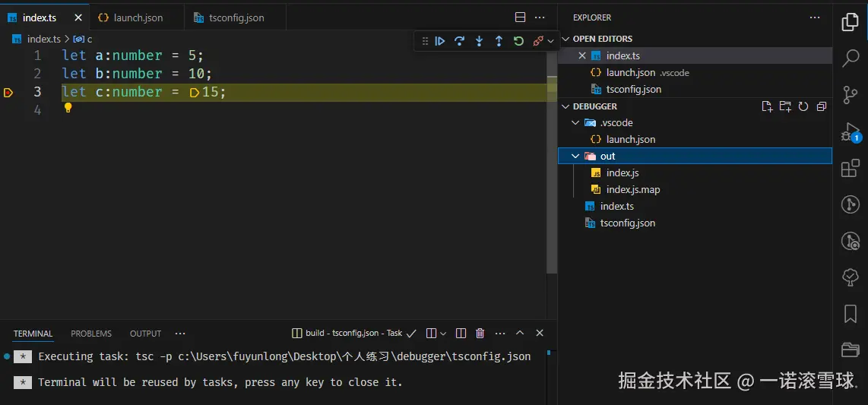Switch to the tsconfig.json editor tab
This screenshot has height=405, width=868.
click(236, 17)
